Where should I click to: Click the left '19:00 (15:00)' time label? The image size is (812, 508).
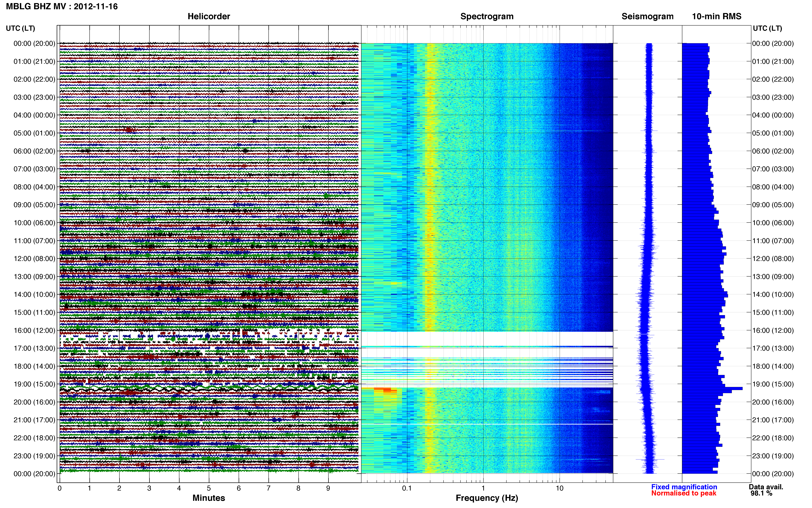(34, 384)
